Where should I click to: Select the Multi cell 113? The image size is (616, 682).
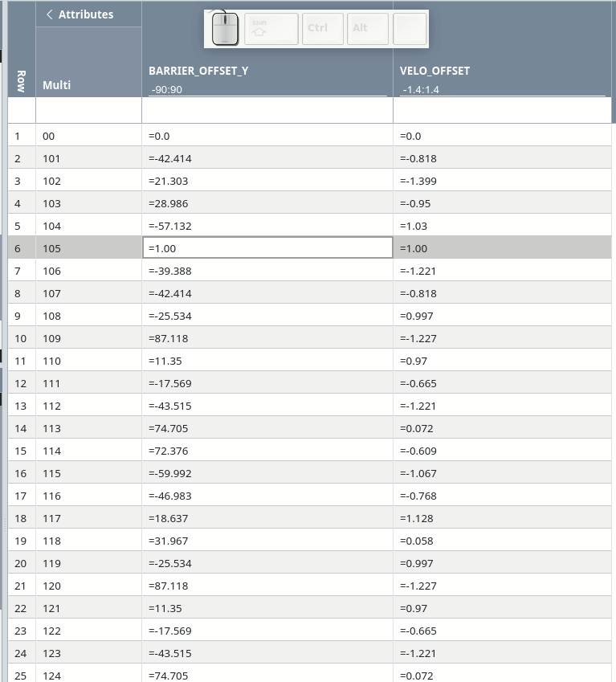tap(88, 428)
